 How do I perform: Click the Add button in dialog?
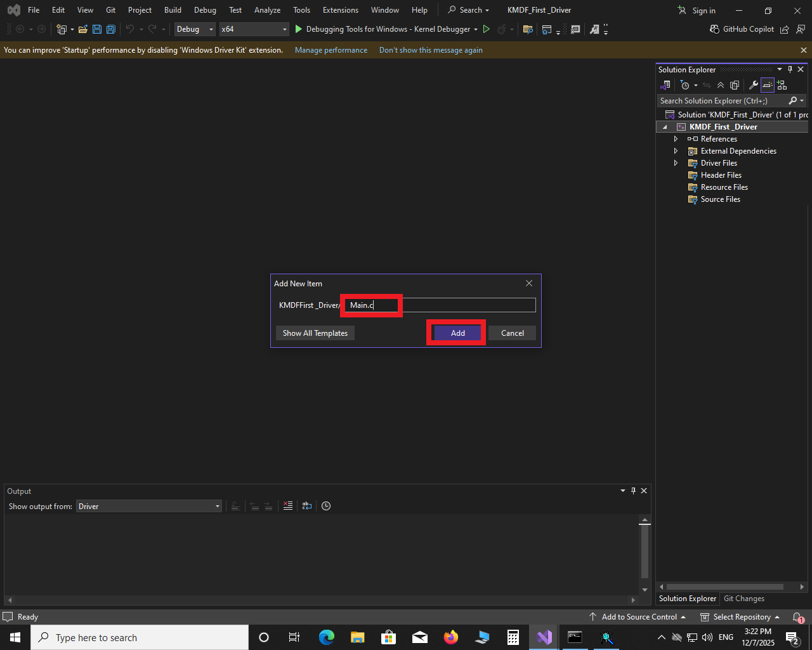click(x=457, y=333)
